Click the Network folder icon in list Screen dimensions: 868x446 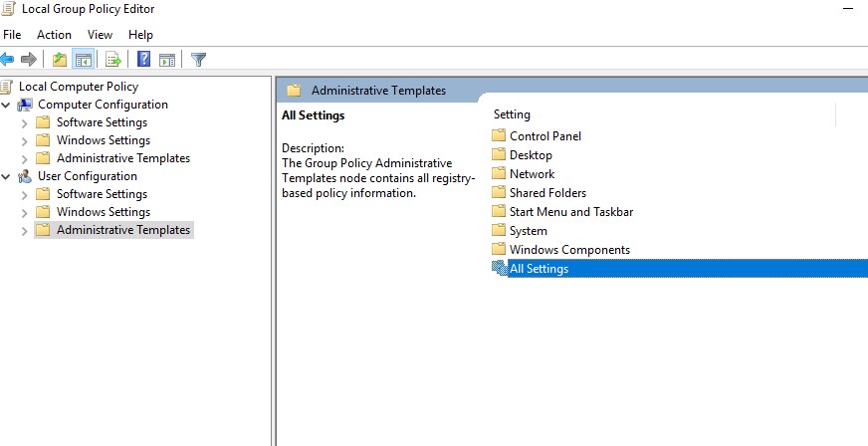point(499,173)
